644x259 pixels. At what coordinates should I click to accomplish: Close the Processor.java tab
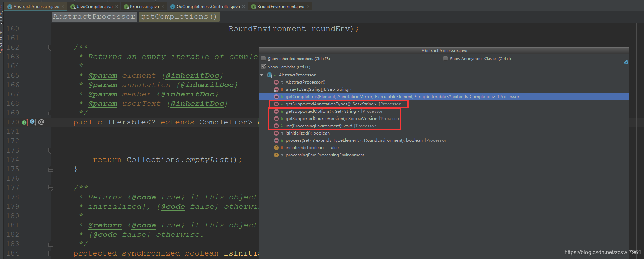tap(163, 7)
